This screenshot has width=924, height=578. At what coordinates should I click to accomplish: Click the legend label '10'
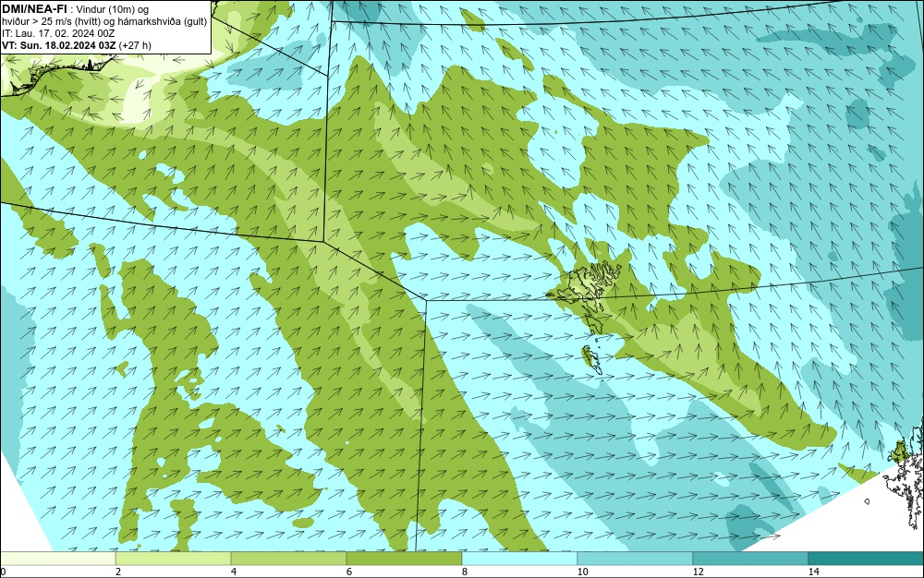click(x=582, y=572)
